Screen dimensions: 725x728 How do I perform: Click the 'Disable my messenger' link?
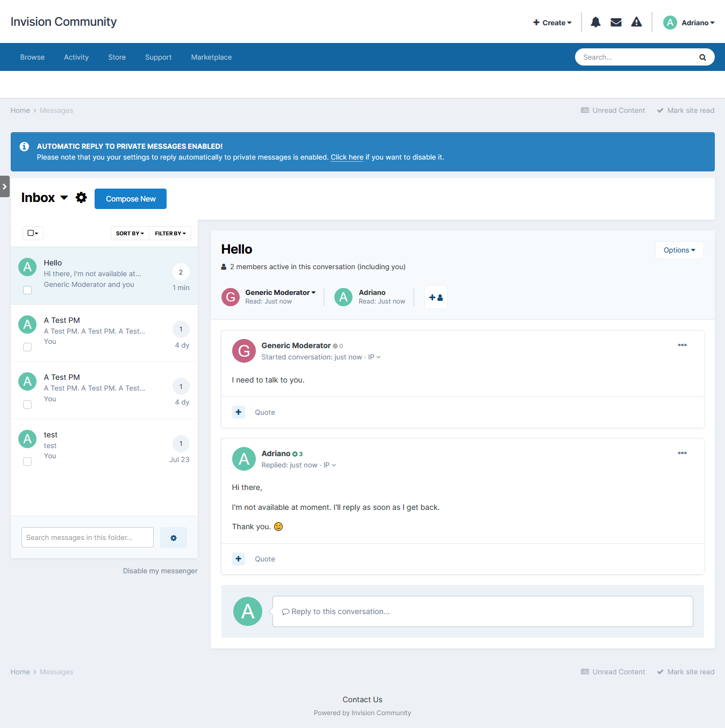(x=160, y=571)
